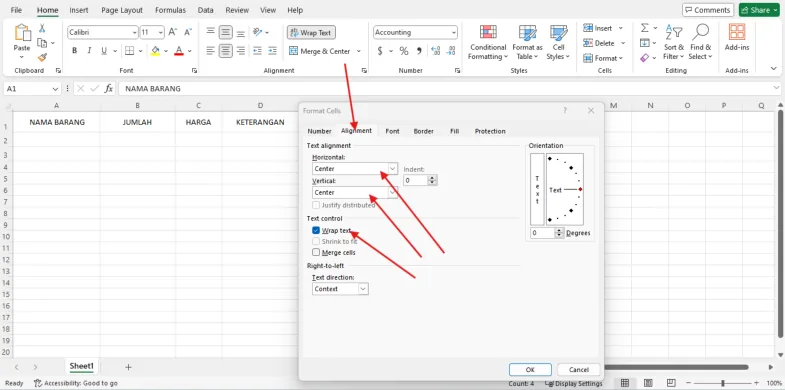Click the Paste clipboard icon

pos(22,33)
